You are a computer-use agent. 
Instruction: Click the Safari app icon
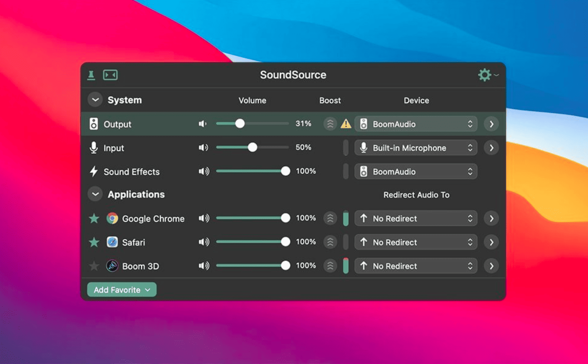112,242
